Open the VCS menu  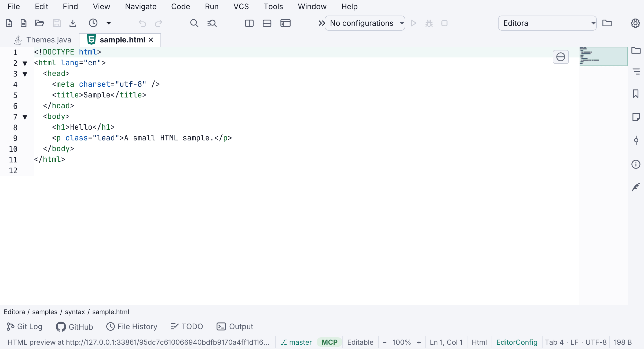pos(241,6)
